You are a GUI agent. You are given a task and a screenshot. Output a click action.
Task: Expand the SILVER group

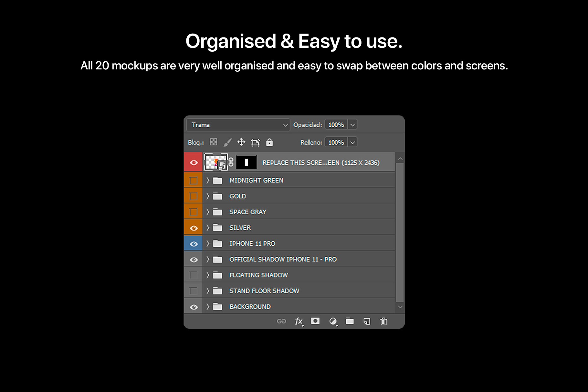click(208, 228)
